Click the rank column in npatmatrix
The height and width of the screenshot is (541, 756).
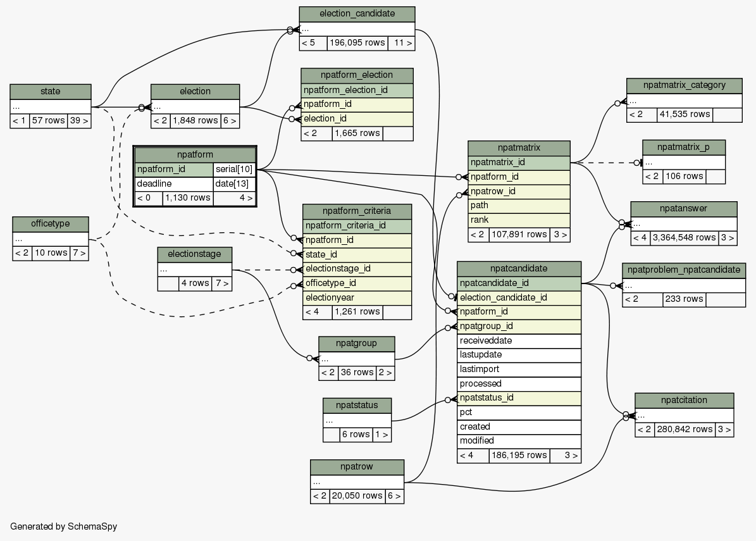tap(519, 220)
